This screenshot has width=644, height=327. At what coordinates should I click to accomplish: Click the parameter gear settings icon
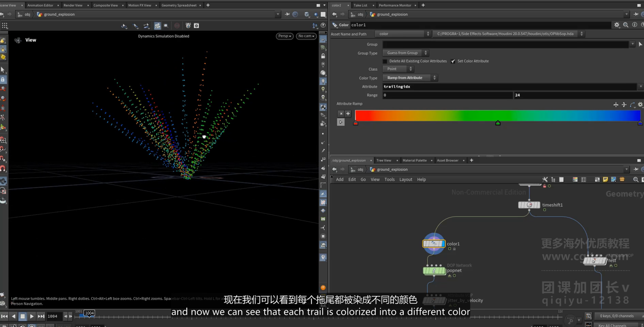pyautogui.click(x=617, y=25)
